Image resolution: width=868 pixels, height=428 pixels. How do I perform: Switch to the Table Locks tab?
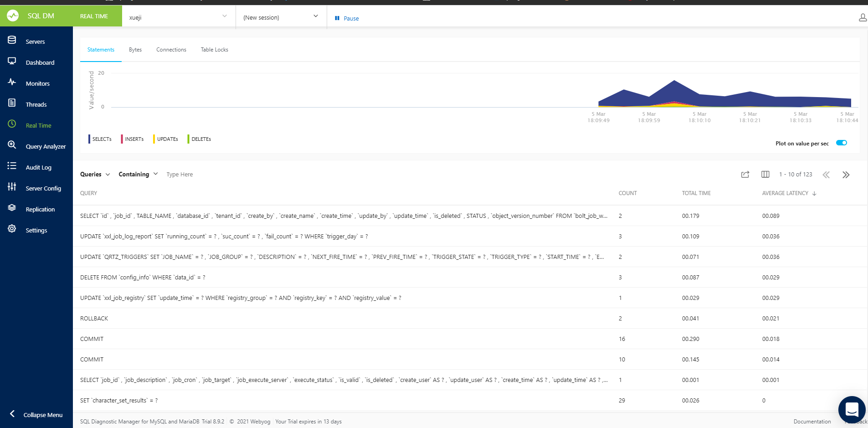coord(214,50)
